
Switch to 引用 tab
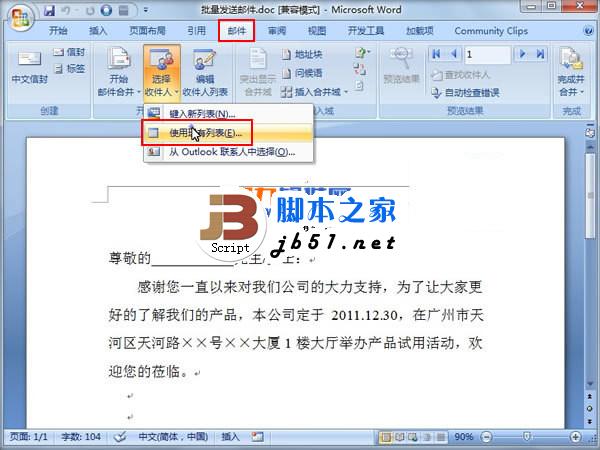tap(197, 31)
